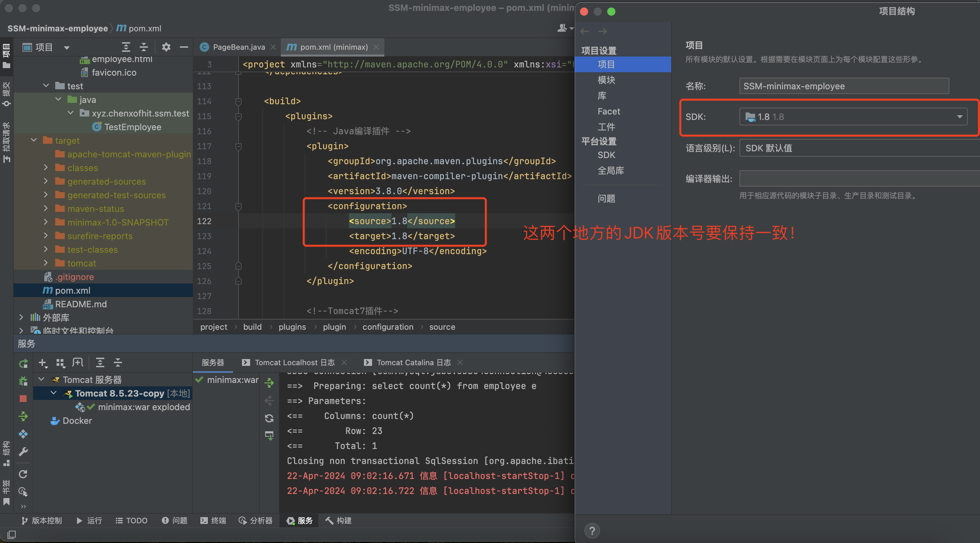The height and width of the screenshot is (543, 980).
Task: Click the add service plus icon
Action: 43,362
